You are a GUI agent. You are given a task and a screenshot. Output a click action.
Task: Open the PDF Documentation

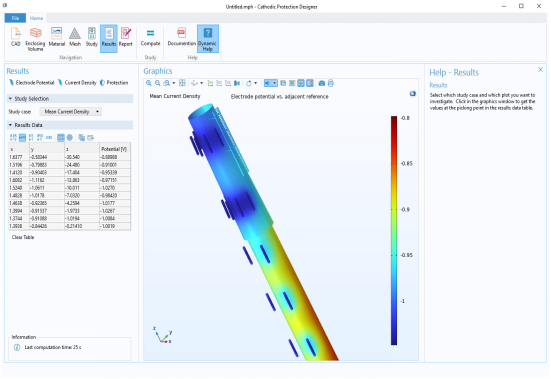pos(181,37)
